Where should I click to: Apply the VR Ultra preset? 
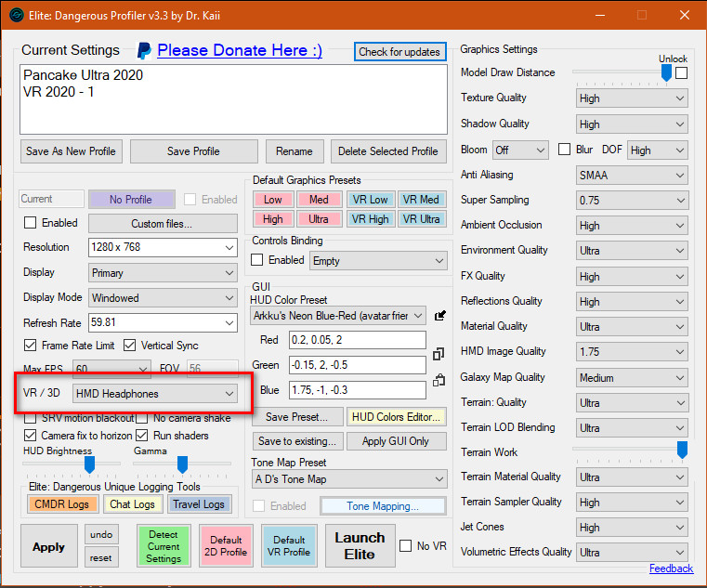pos(421,219)
